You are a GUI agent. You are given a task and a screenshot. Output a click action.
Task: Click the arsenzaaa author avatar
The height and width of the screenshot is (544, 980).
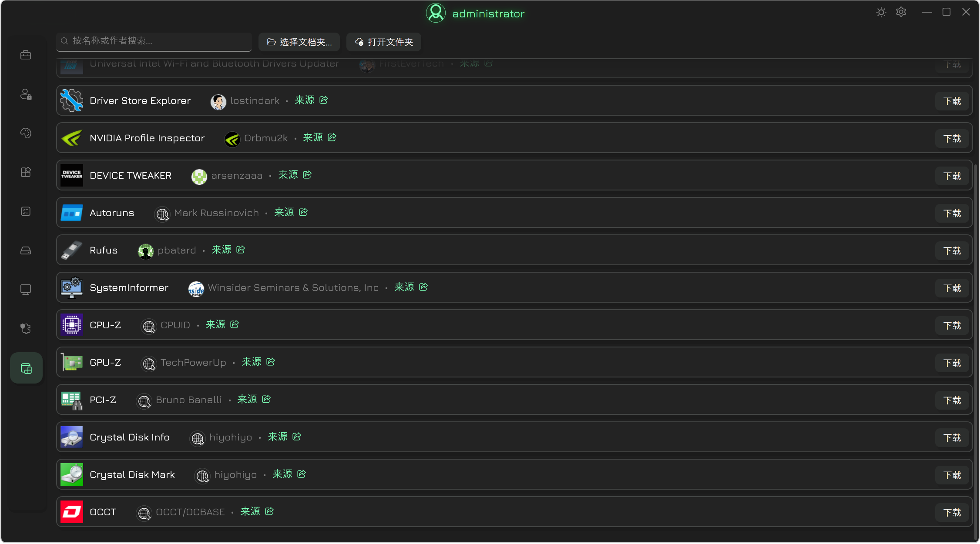[x=199, y=177]
